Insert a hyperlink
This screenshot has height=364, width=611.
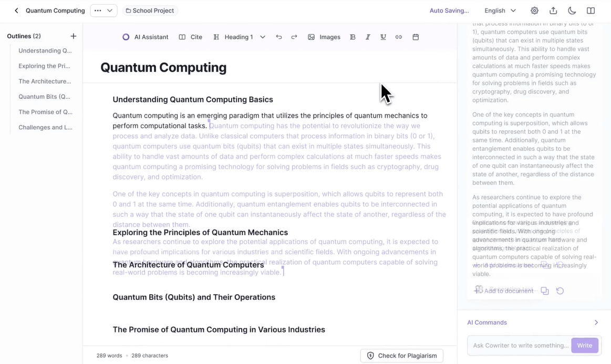(399, 37)
